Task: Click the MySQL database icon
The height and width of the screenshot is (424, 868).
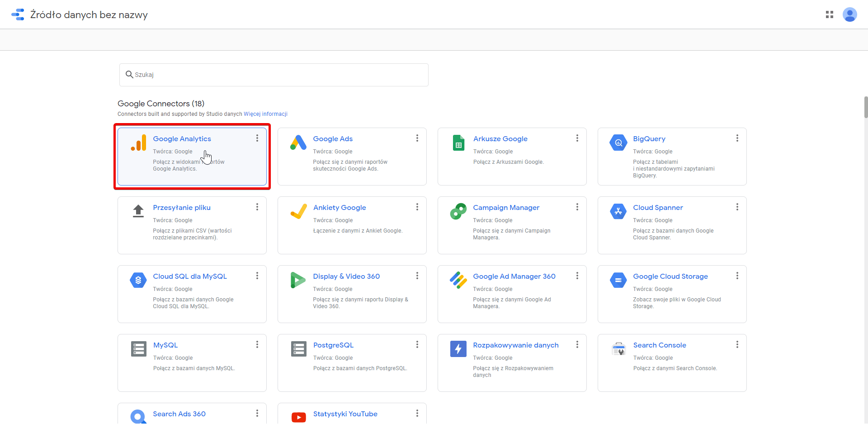Action: [139, 349]
